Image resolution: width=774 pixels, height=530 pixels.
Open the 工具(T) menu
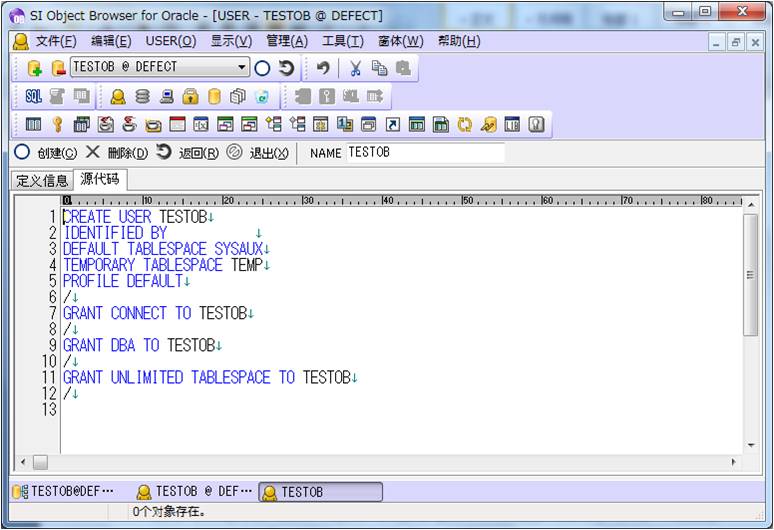coord(343,41)
